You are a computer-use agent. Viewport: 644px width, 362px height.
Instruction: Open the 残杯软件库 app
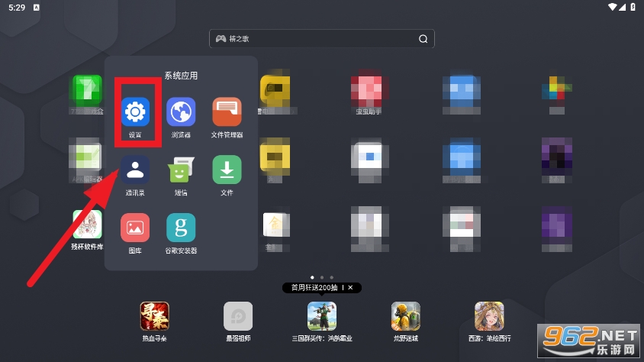[87, 225]
